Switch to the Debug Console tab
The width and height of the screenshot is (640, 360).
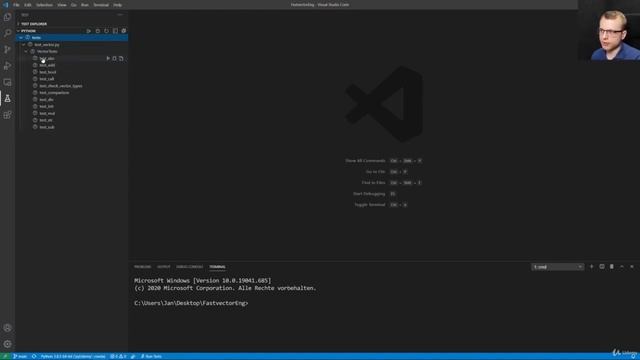(x=189, y=267)
